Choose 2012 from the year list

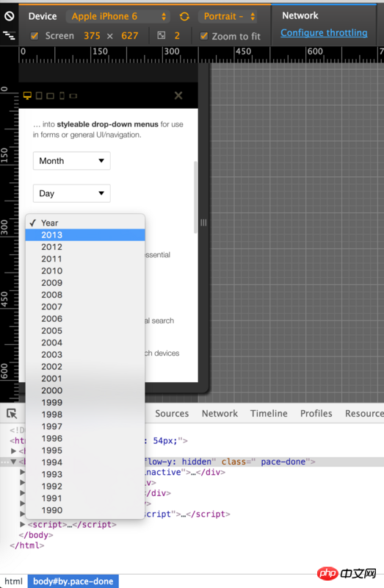(85, 247)
